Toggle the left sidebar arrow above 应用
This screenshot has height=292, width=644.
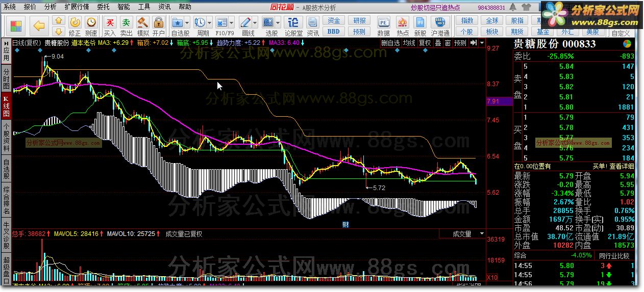coord(6,43)
